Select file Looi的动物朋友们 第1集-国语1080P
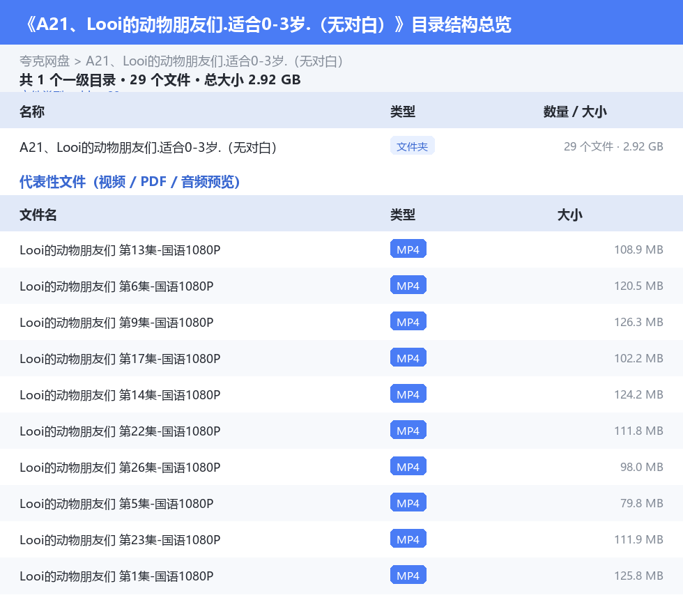The width and height of the screenshot is (683, 616). [116, 576]
